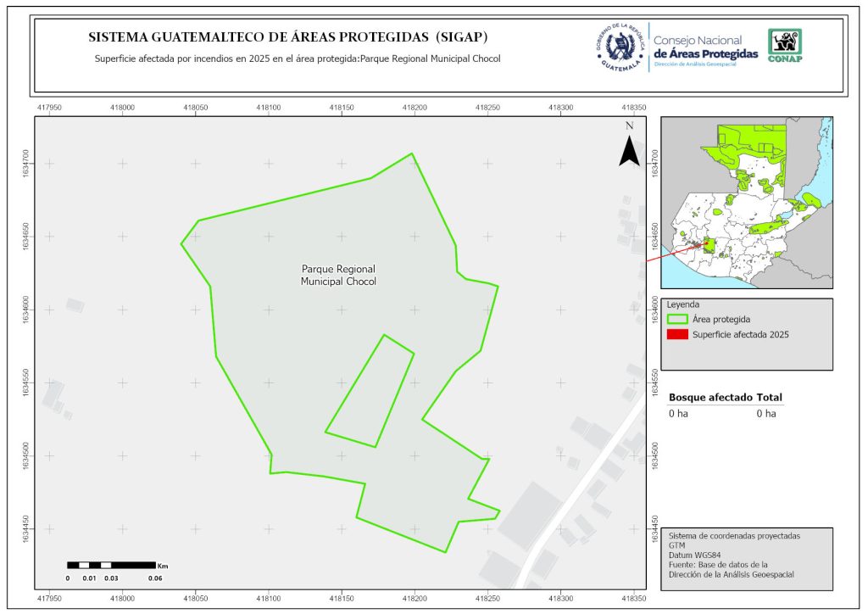868x614 pixels.
Task: Select the Bosque afectado column header
Action: point(711,397)
